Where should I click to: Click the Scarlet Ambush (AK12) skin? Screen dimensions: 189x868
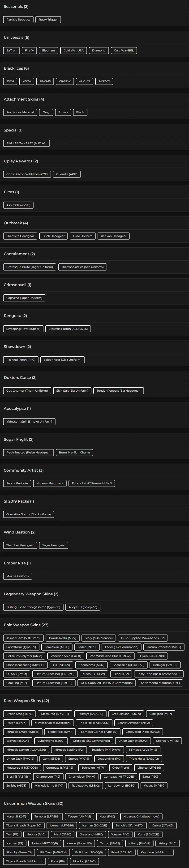134,723
